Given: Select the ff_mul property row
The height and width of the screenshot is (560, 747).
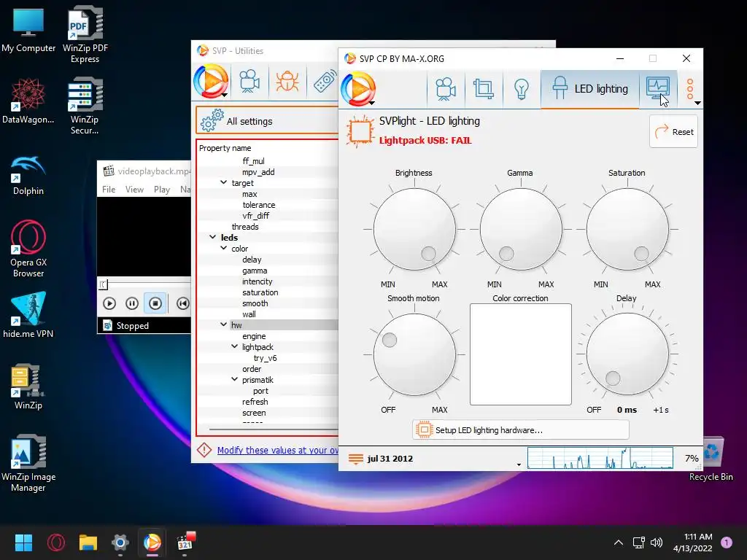Looking at the screenshot, I should [x=268, y=161].
